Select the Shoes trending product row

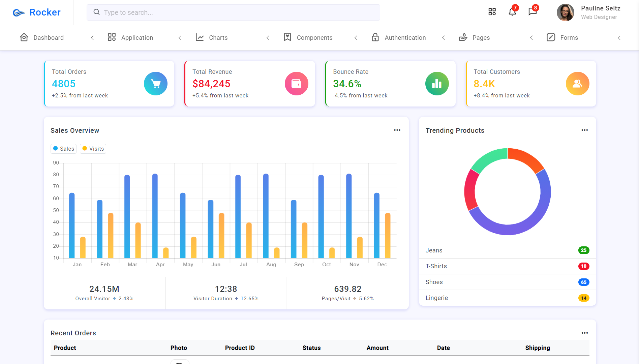tap(508, 282)
